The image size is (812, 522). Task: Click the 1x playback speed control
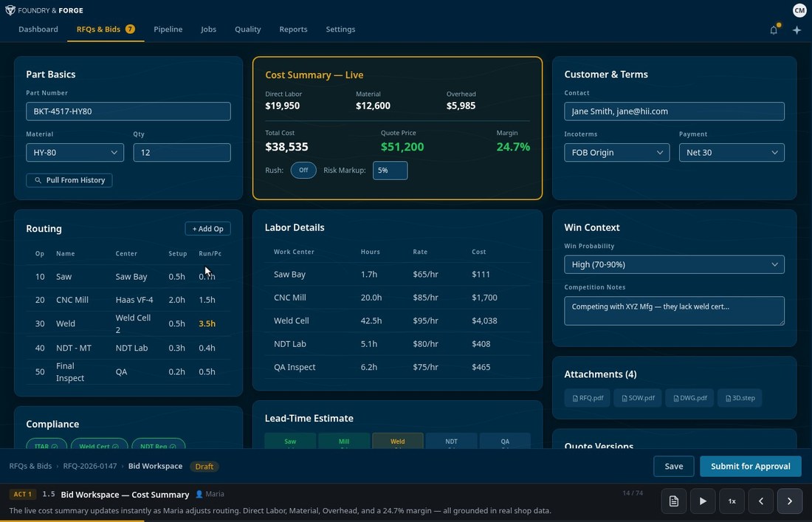click(x=732, y=501)
